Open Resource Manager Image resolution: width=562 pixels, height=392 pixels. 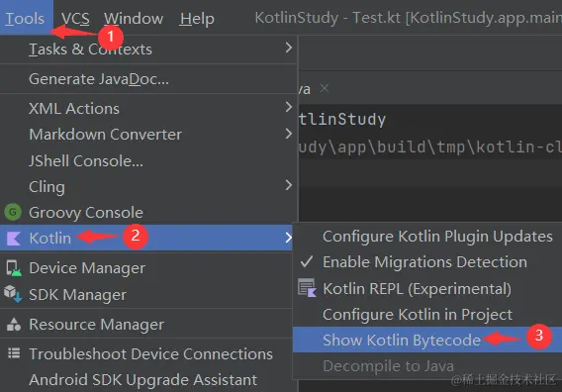coord(146,325)
